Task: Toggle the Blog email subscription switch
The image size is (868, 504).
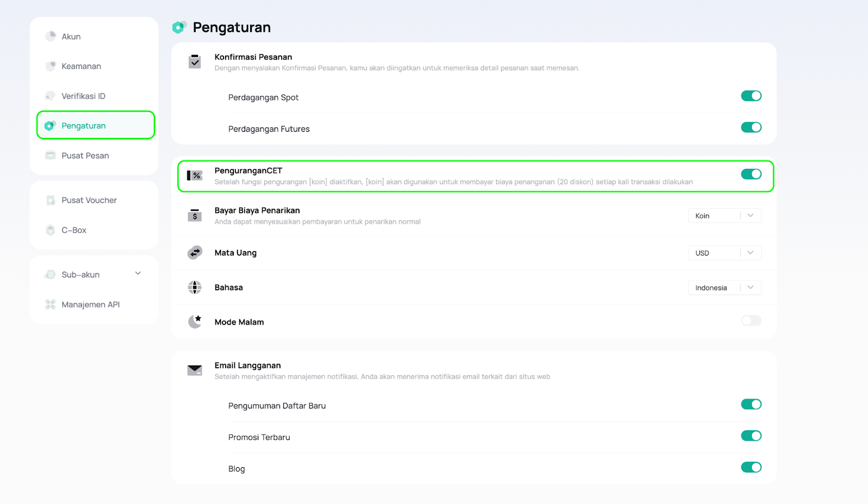Action: pos(751,467)
